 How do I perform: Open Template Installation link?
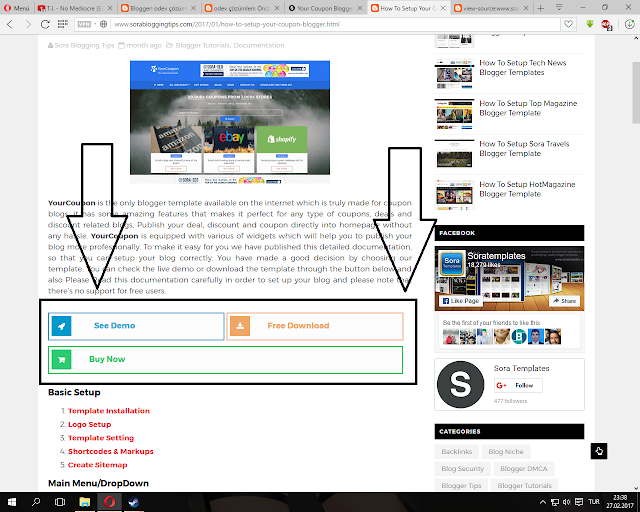click(109, 411)
